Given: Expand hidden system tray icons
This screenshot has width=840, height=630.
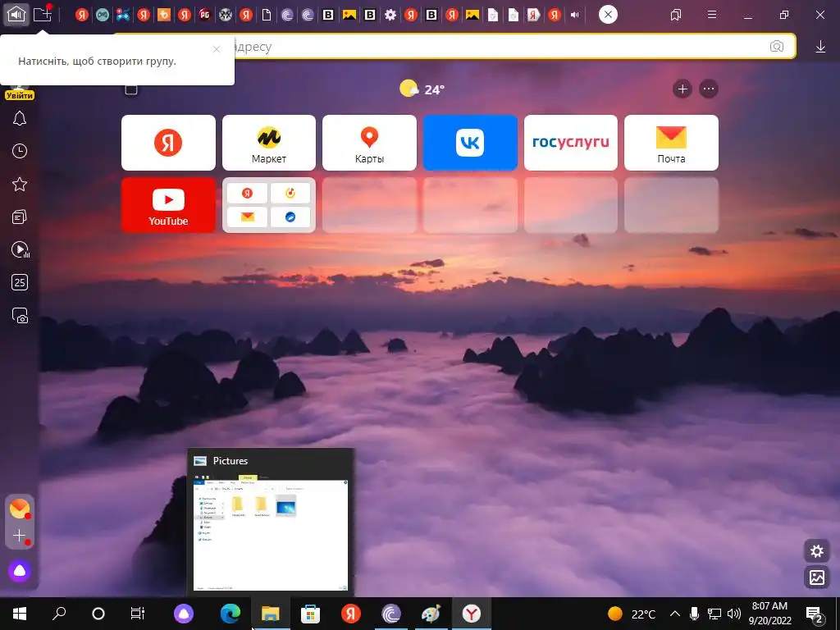Looking at the screenshot, I should [675, 614].
